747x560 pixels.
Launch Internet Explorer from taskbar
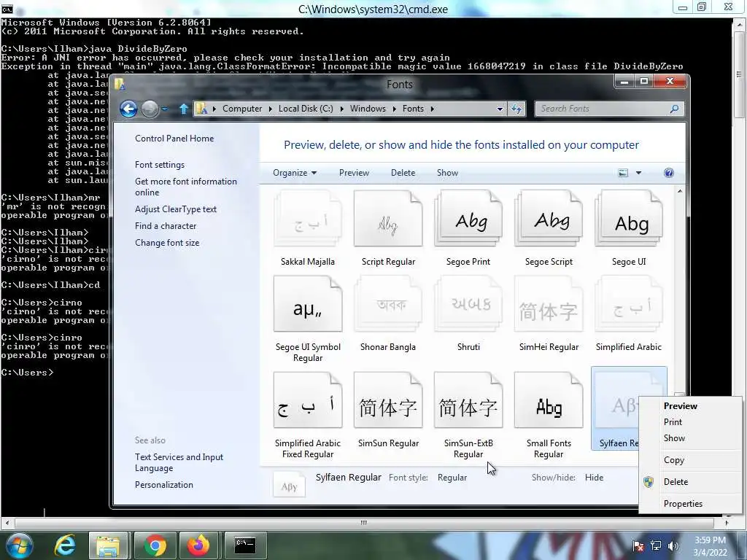(x=65, y=545)
